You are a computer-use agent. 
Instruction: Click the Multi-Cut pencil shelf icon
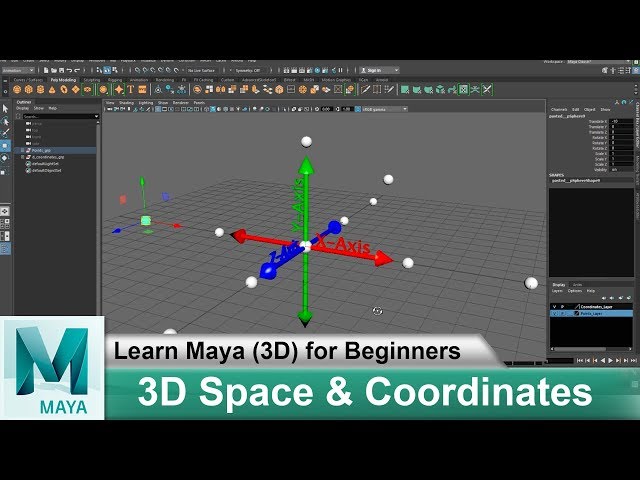365,90
